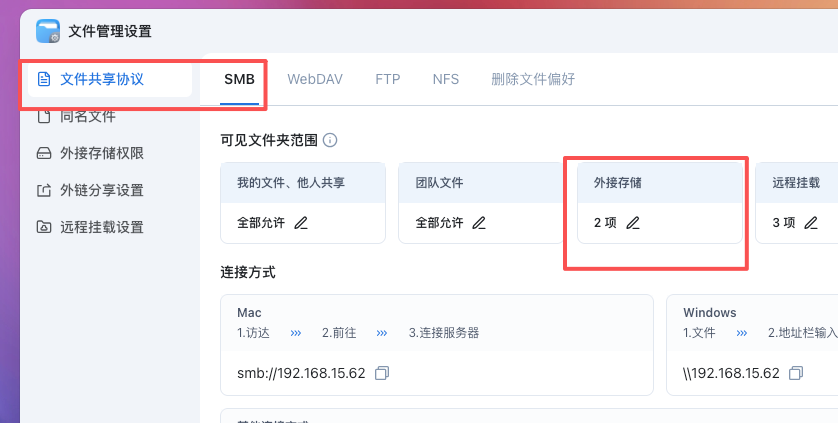Open 远程挂载设置 in the sidebar
This screenshot has height=423, width=838.
click(102, 227)
